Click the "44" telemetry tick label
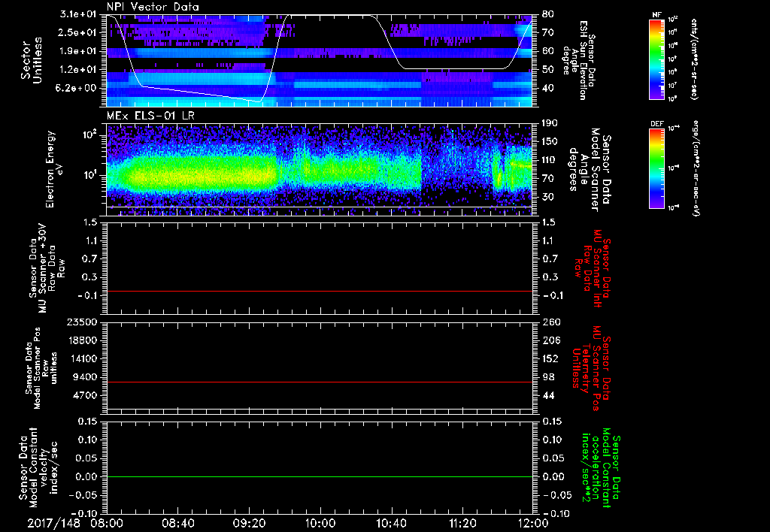This screenshot has height=532, width=770. 547,395
